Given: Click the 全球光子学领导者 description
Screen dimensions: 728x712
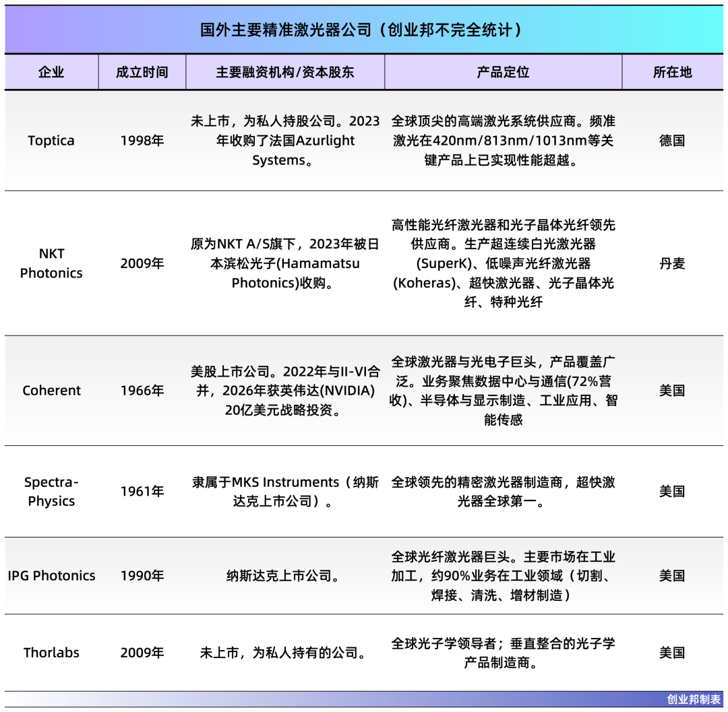Looking at the screenshot, I should coord(504,653).
